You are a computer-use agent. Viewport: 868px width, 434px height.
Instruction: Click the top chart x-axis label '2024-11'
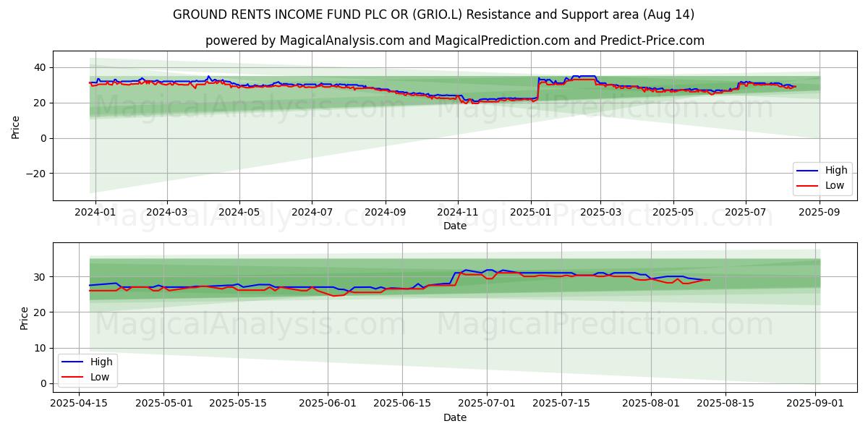457,213
